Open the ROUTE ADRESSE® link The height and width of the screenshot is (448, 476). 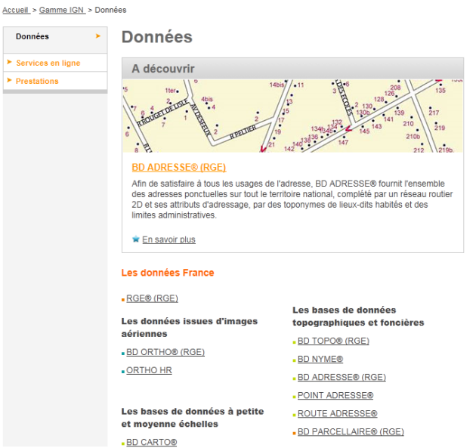click(338, 414)
